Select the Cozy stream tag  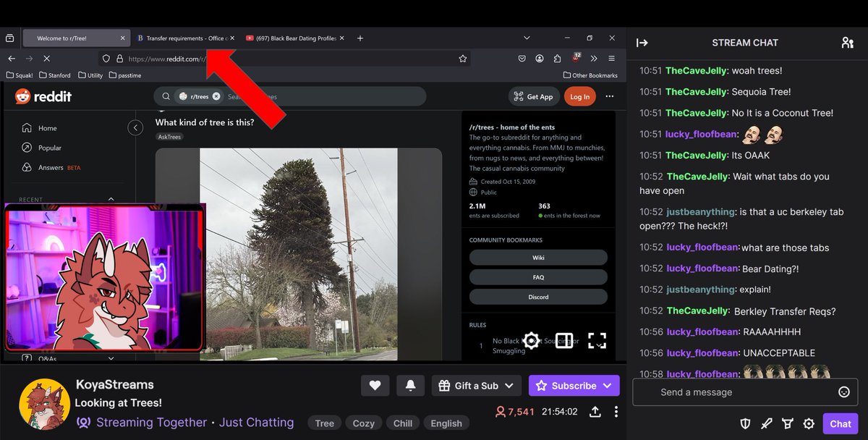(x=364, y=423)
